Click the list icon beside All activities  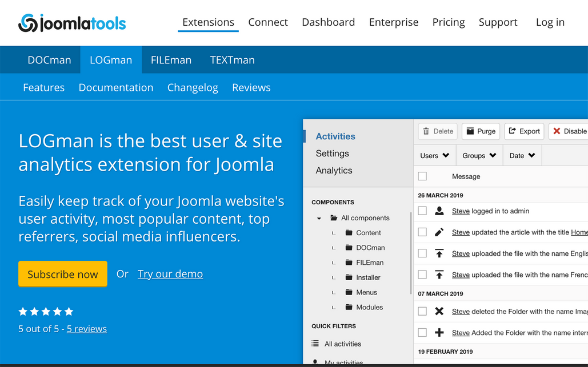[x=315, y=344]
